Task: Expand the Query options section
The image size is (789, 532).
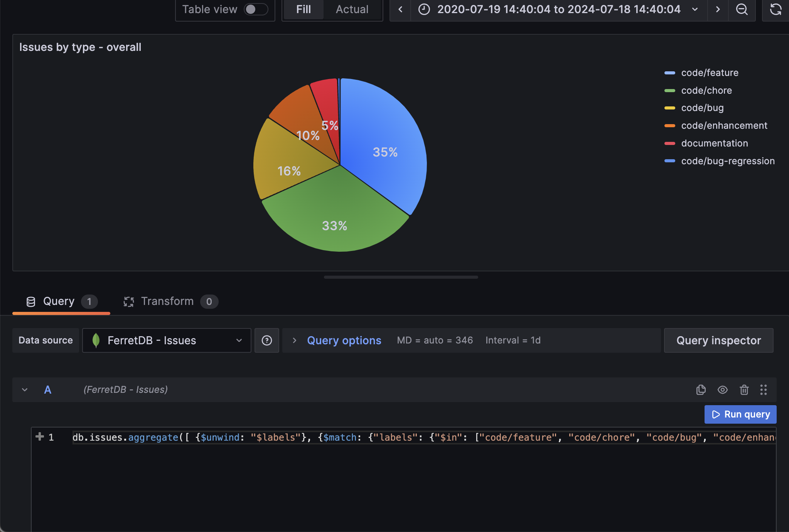Action: [343, 340]
